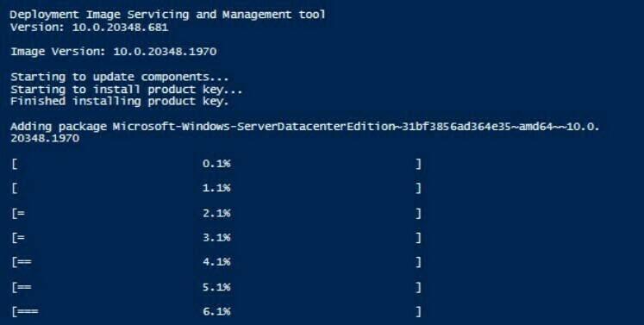Click the 3.1% progress value
This screenshot has height=325, width=644.
click(216, 237)
